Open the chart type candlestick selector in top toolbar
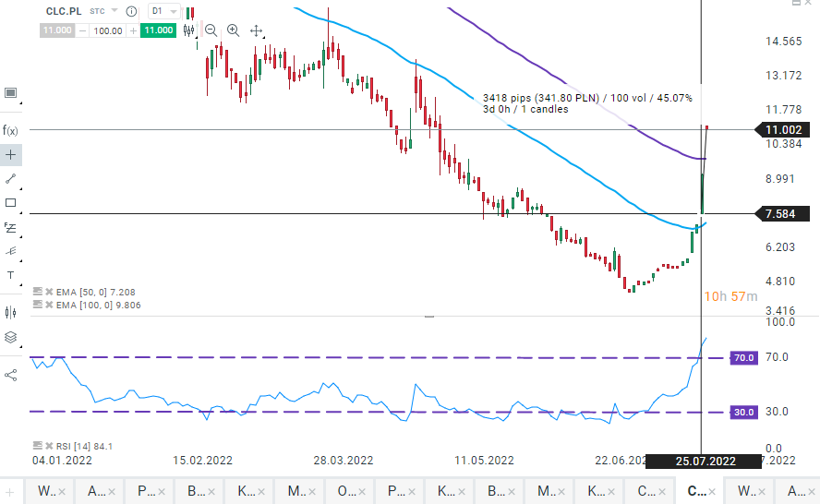The width and height of the screenshot is (820, 504). [189, 30]
